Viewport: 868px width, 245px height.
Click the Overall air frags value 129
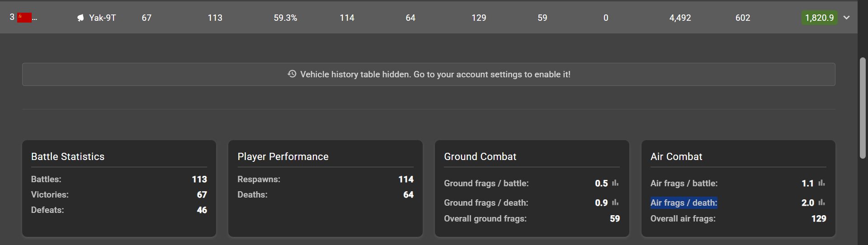819,218
